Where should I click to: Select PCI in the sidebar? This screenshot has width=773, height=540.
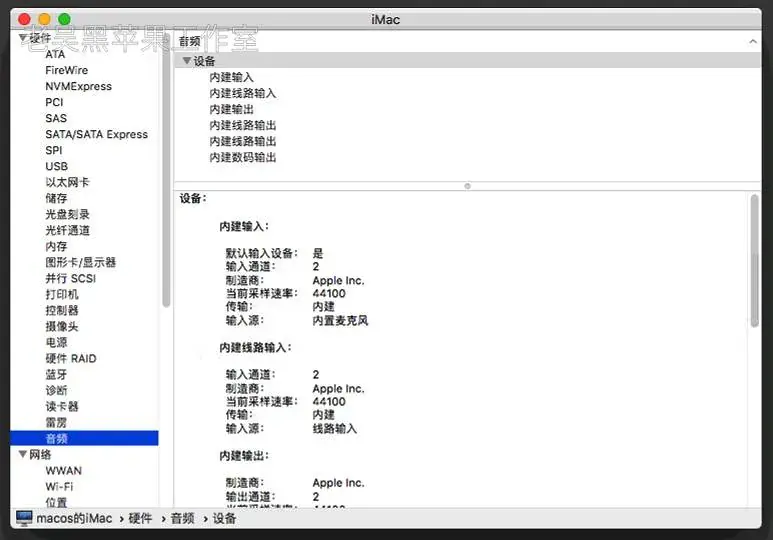(x=54, y=102)
